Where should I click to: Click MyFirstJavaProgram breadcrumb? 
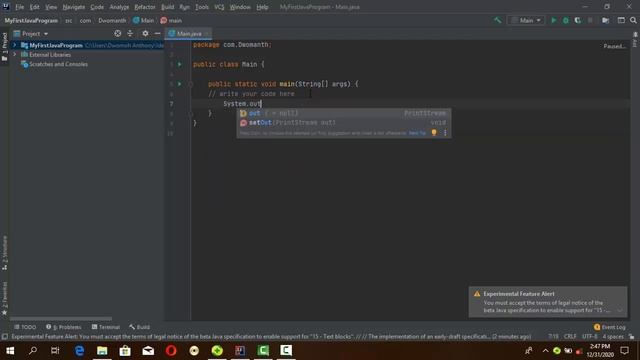pyautogui.click(x=31, y=20)
